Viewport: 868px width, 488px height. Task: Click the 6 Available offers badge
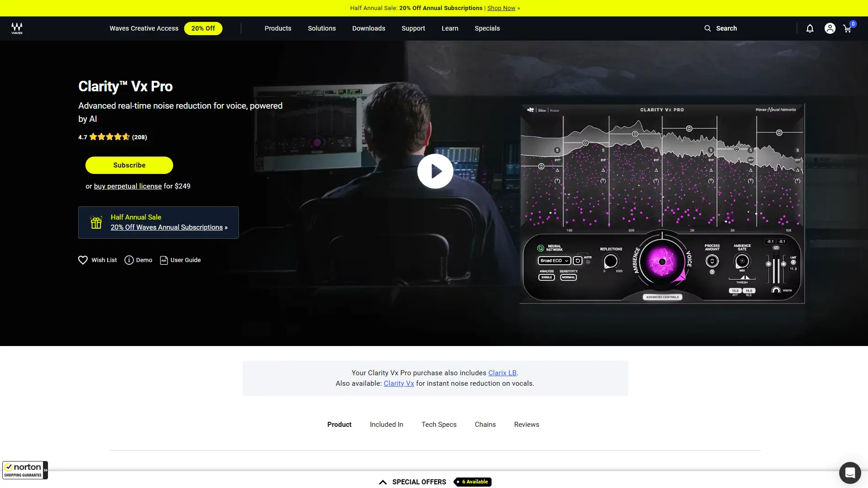(x=473, y=482)
